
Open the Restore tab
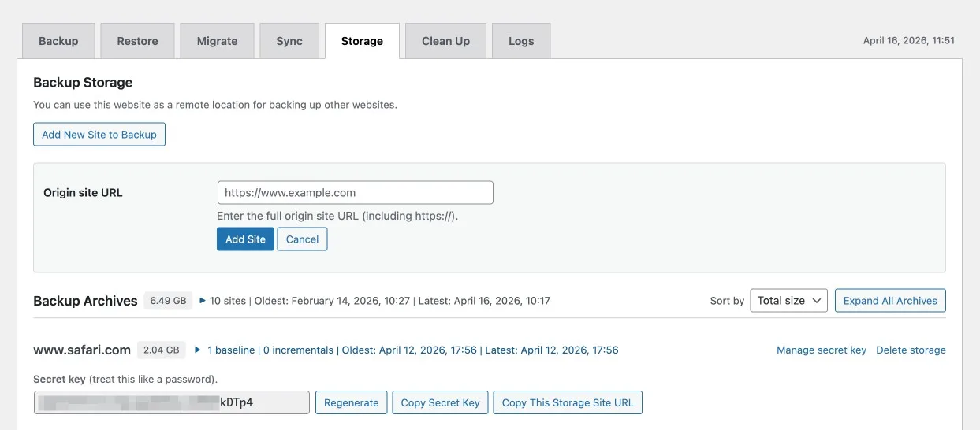[x=137, y=41]
